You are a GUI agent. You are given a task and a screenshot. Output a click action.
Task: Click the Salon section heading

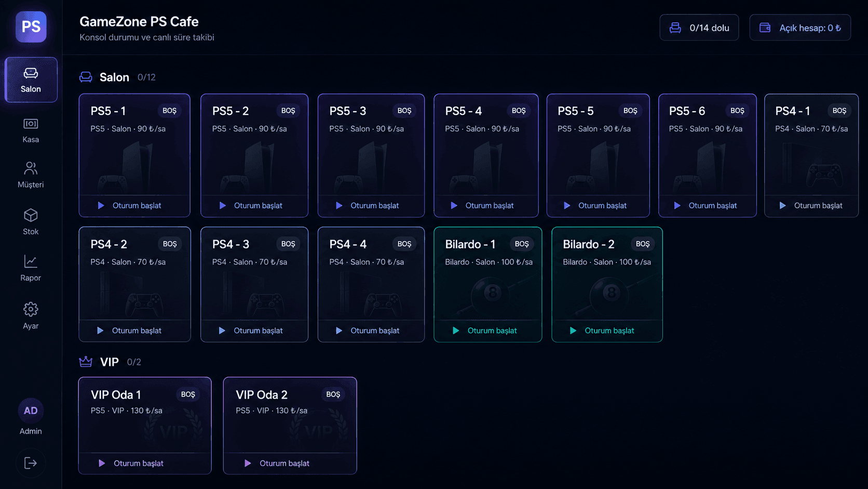pyautogui.click(x=114, y=77)
